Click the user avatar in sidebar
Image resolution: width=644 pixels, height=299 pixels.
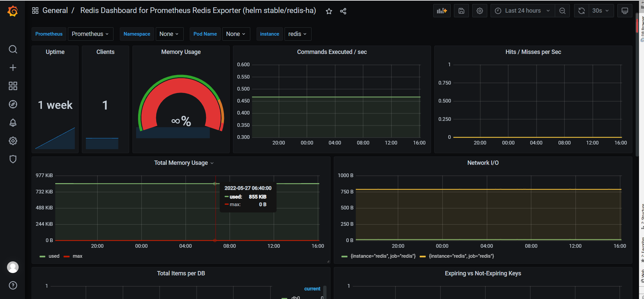pyautogui.click(x=13, y=267)
